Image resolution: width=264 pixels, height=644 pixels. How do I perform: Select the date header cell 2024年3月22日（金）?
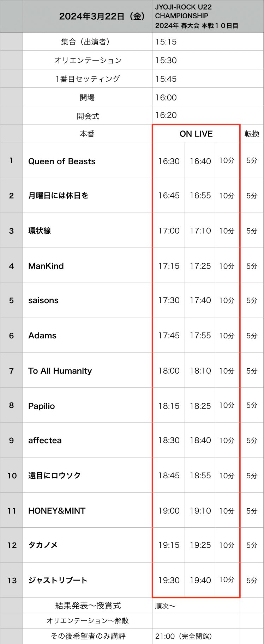coord(88,16)
